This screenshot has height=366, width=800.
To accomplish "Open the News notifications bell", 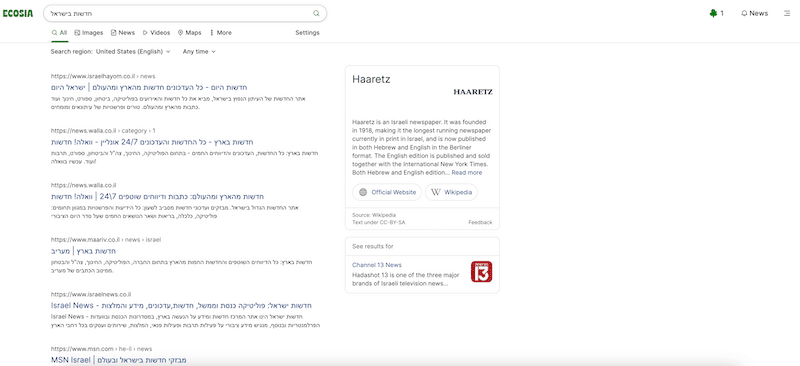I will click(x=755, y=13).
